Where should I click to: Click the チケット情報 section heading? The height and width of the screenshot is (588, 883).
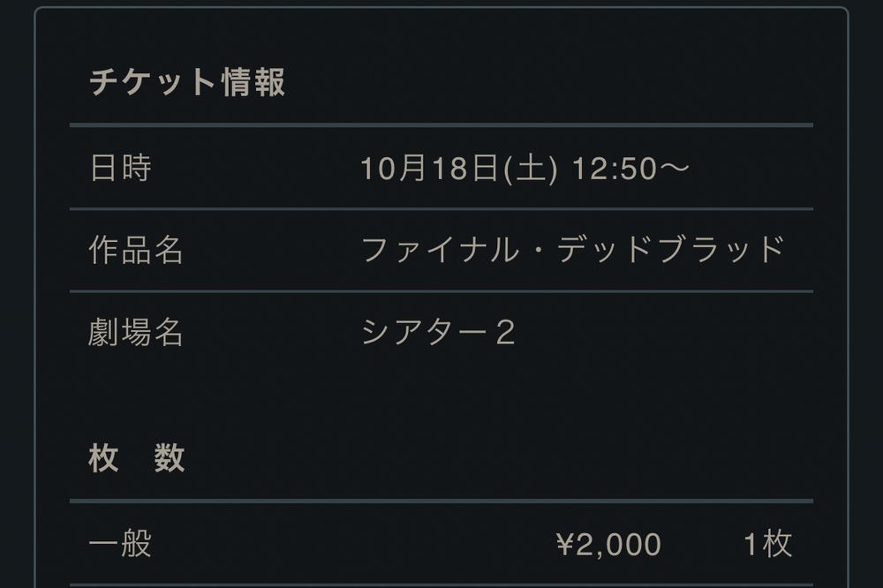[x=187, y=82]
